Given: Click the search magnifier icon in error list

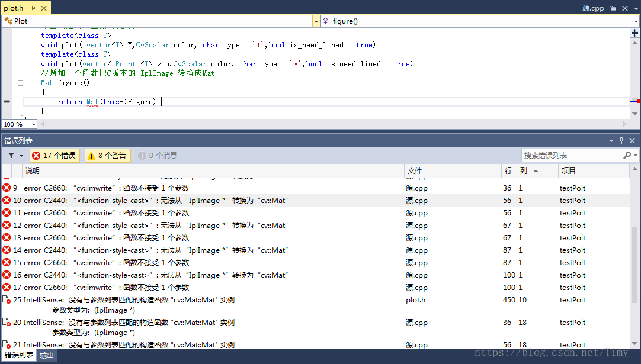Looking at the screenshot, I should [627, 155].
